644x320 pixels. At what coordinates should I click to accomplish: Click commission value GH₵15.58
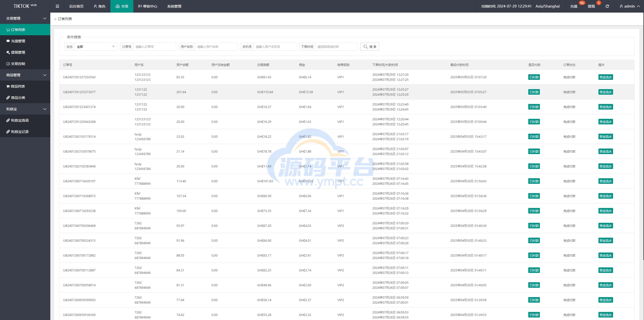306,92
